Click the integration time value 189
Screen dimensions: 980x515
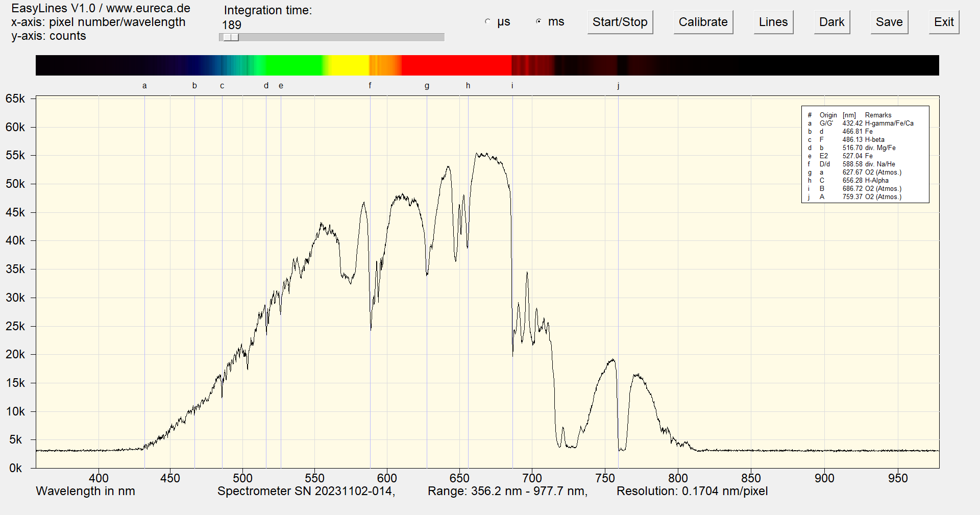[232, 24]
